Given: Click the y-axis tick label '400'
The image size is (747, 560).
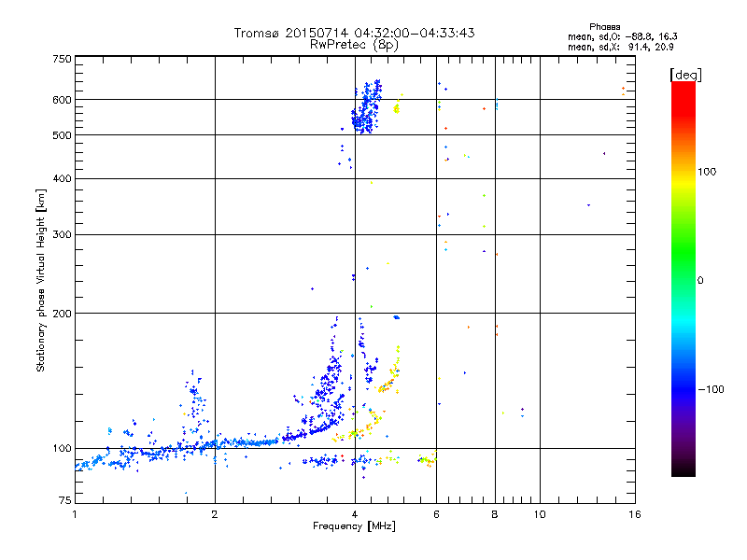Looking at the screenshot, I should [x=62, y=179].
